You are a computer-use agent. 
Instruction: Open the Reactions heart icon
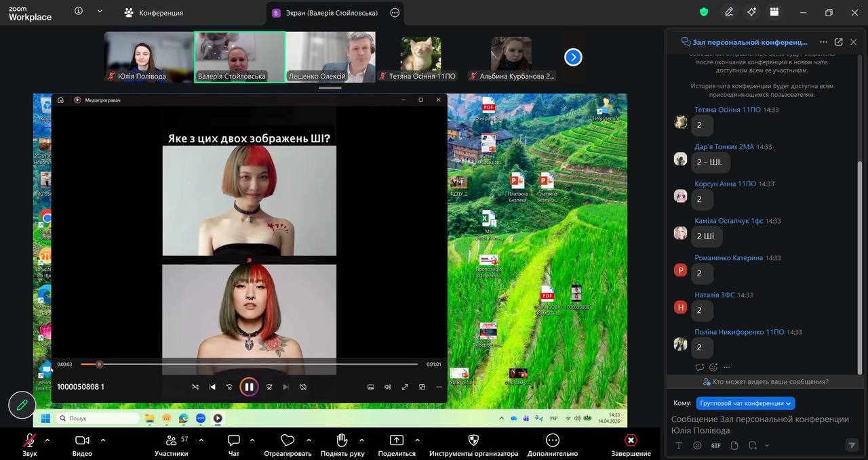(x=288, y=440)
